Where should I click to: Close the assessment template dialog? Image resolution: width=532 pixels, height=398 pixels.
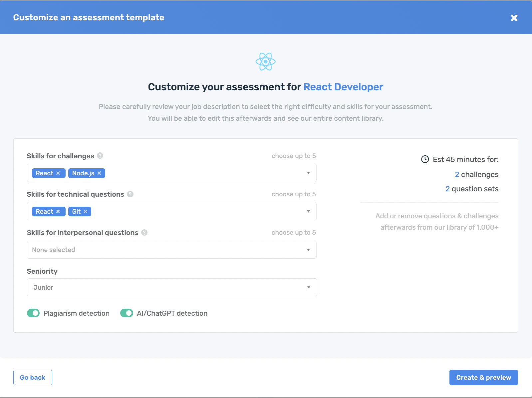click(514, 18)
